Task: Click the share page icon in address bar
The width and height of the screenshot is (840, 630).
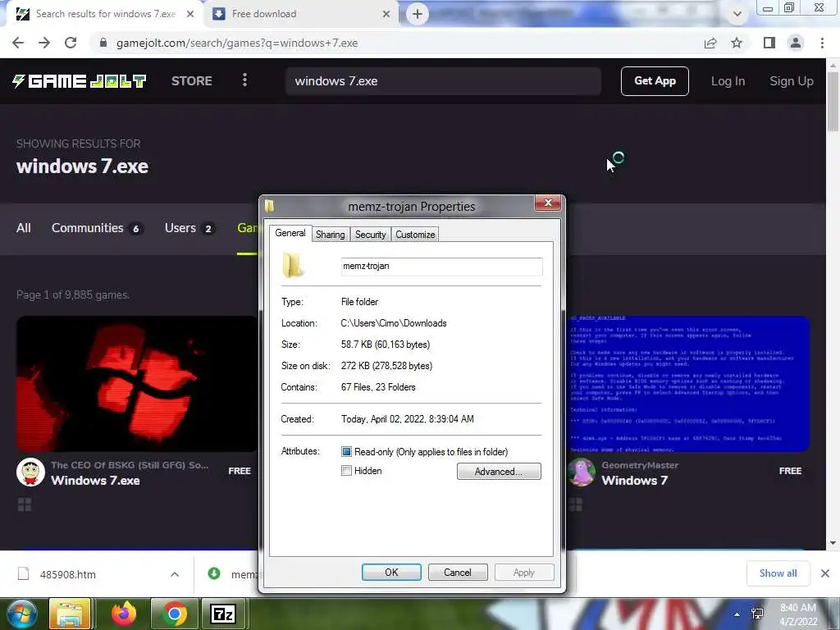Action: pyautogui.click(x=710, y=43)
